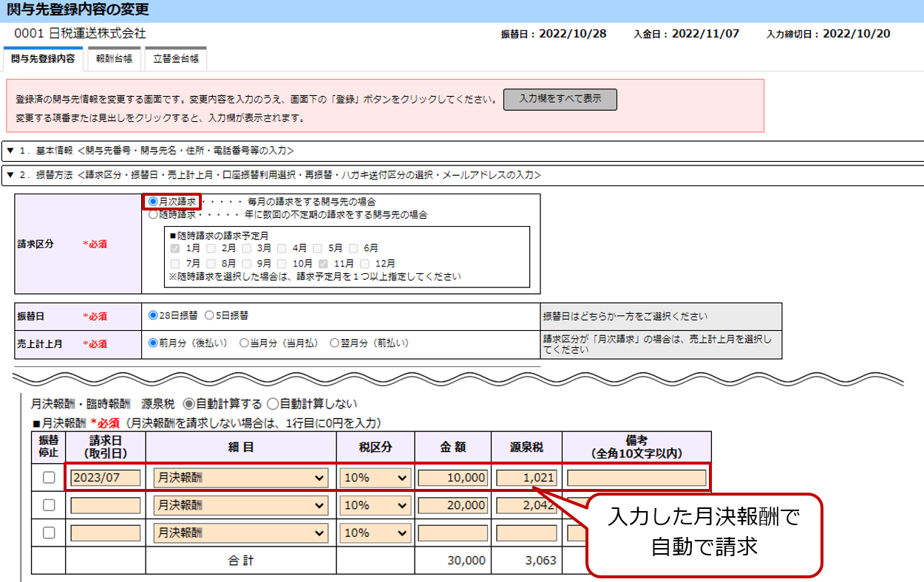Open the first row 税区分 dropdown
The width and height of the screenshot is (924, 582).
coord(375,478)
